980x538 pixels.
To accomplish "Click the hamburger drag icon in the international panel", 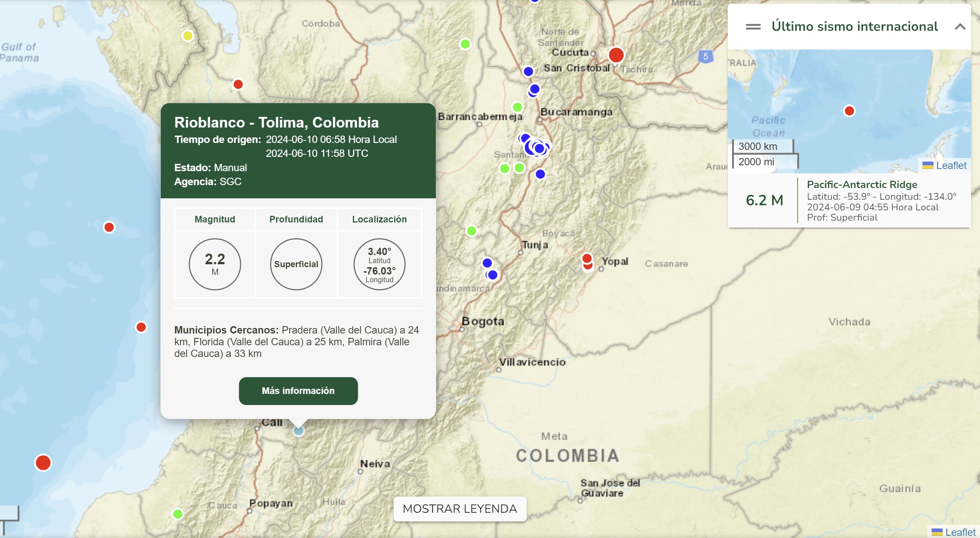I will coord(753,27).
